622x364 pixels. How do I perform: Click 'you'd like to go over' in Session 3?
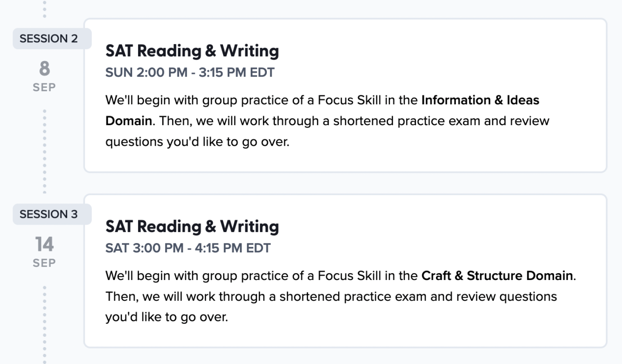click(166, 318)
